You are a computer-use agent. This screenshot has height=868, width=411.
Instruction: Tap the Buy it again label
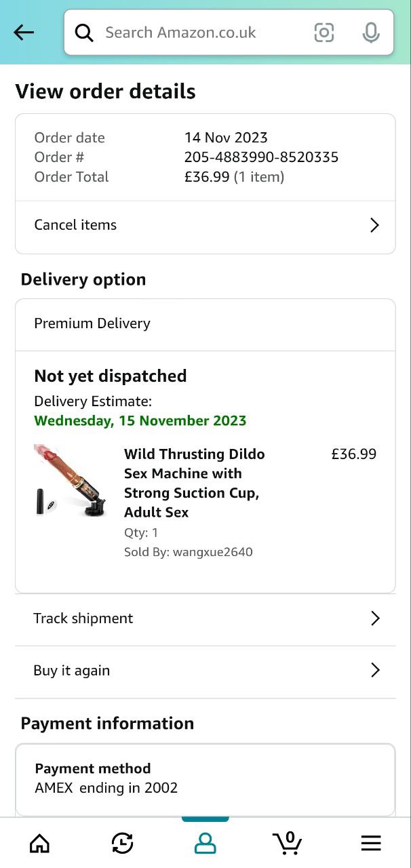[x=71, y=671]
